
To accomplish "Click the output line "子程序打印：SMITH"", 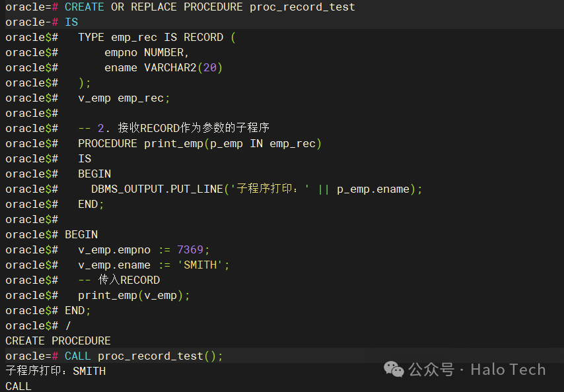I will 55,371.
